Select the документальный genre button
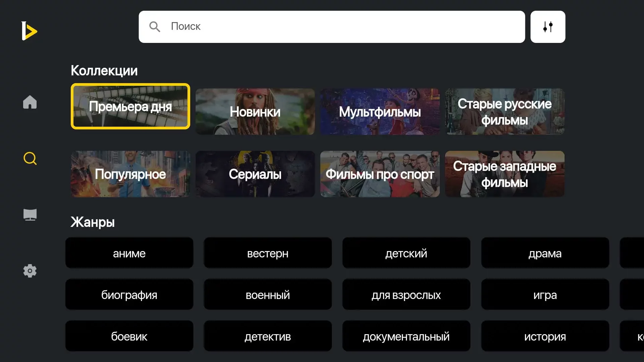Screen dimensions: 644x362 (x=406, y=336)
